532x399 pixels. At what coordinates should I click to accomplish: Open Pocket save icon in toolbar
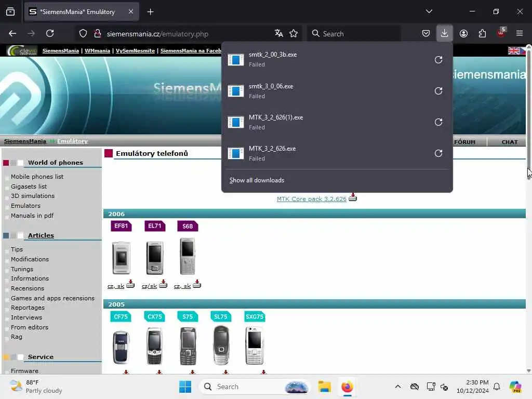426,33
